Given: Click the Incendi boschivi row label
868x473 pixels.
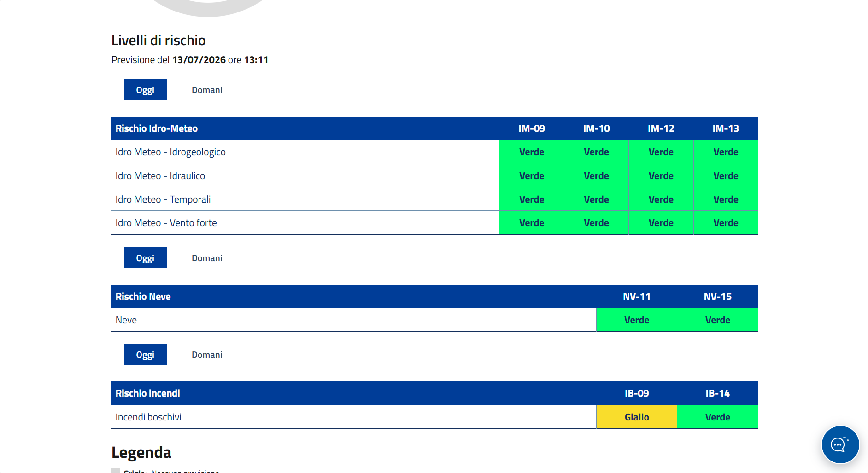Looking at the screenshot, I should coord(148,417).
